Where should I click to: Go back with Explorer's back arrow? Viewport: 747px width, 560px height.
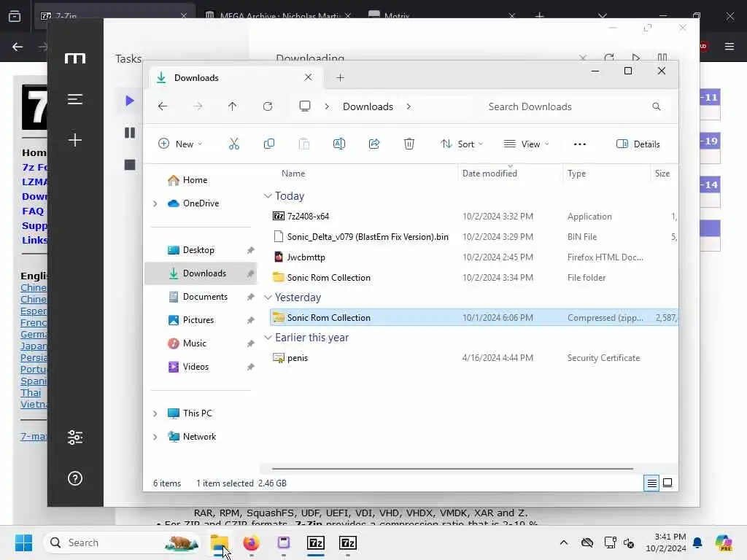(163, 106)
